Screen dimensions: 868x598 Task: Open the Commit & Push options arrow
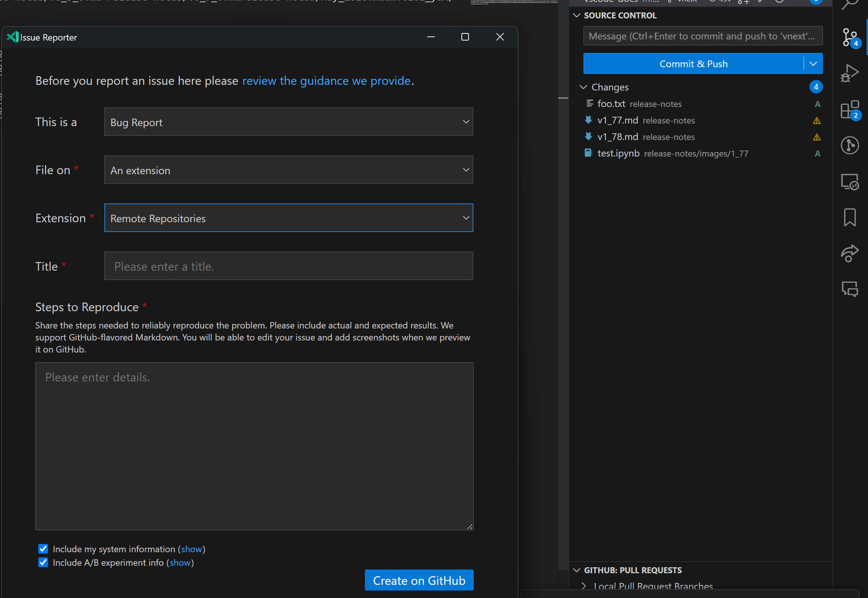click(813, 63)
